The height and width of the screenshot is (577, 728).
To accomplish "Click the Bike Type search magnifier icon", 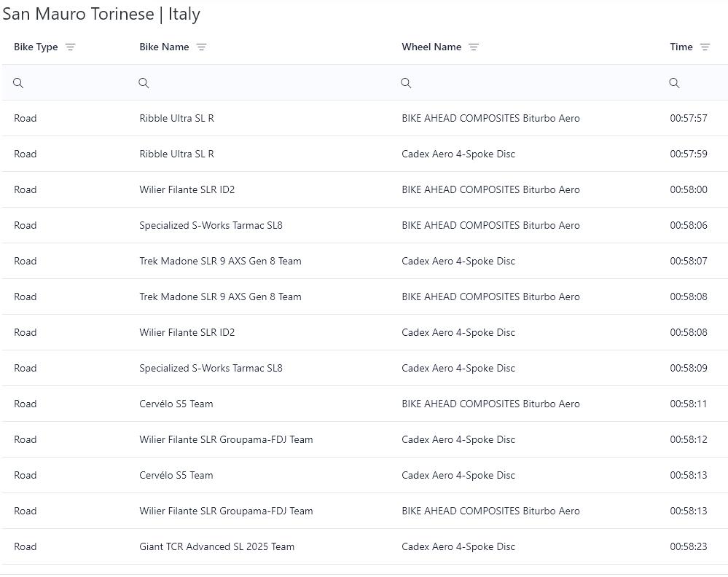I will (18, 83).
